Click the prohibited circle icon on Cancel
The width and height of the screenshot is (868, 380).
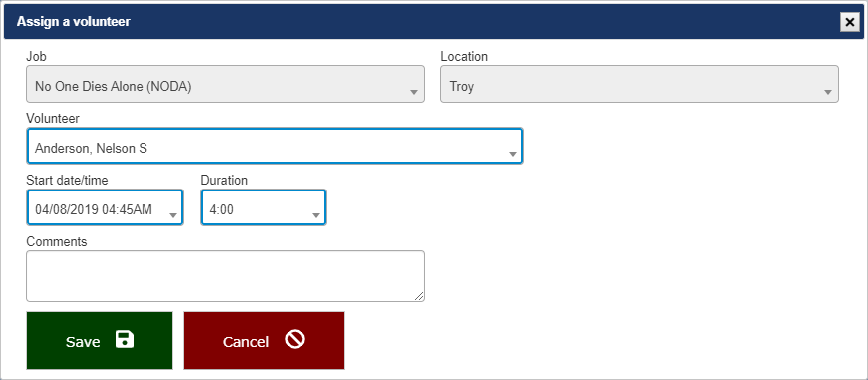click(295, 339)
